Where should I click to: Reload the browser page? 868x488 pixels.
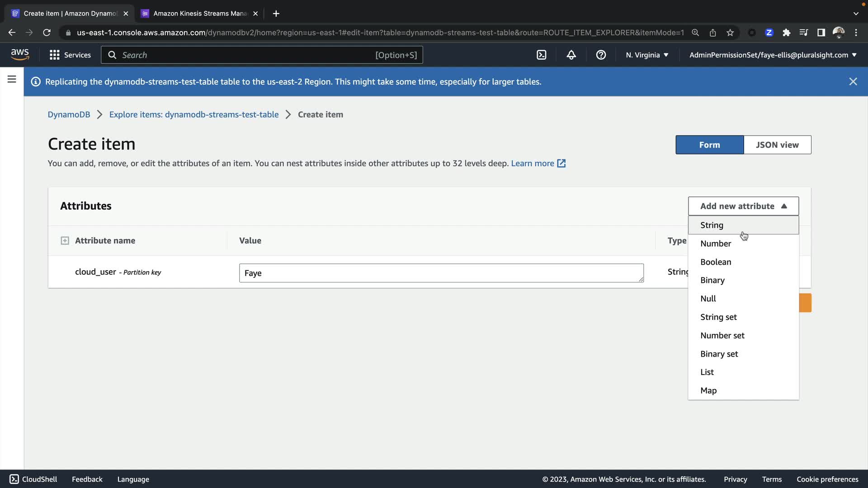click(x=47, y=33)
